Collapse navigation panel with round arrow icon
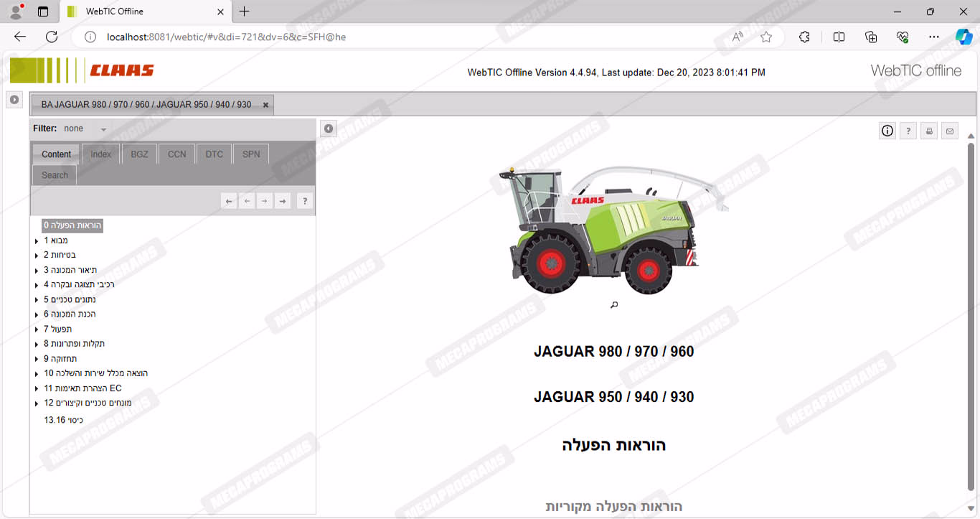 [328, 128]
